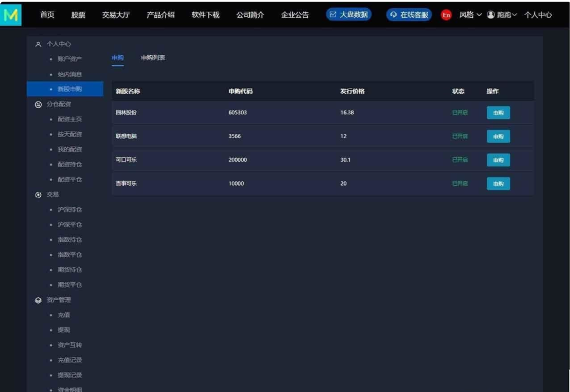
Task: Click the 交易 section icon
Action: 38,195
